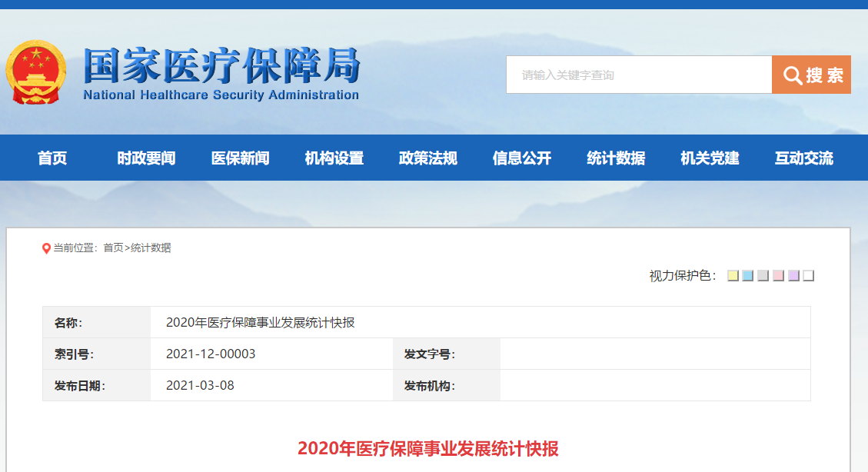Go to the 医保新闻 section
Screen dimensions: 868x472
pos(240,158)
